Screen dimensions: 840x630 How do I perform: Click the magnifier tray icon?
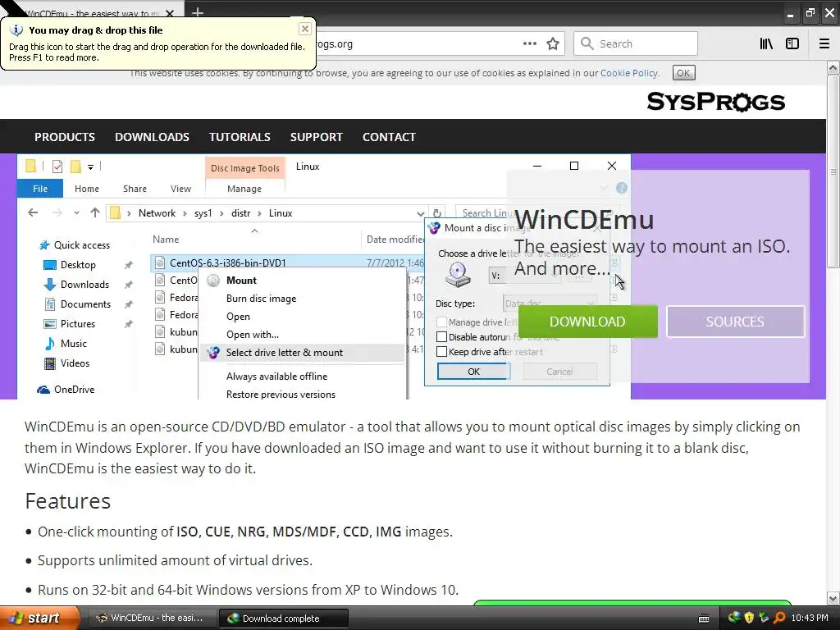pos(779,618)
